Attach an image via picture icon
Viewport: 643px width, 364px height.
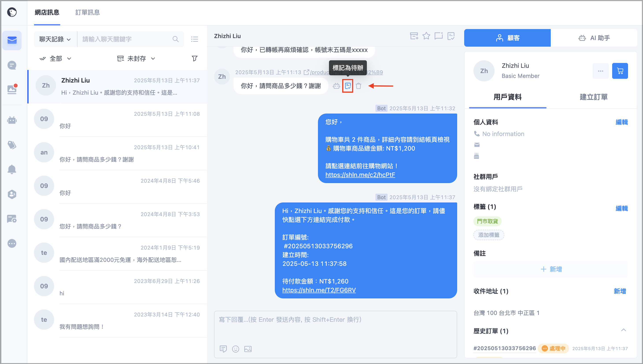(x=248, y=349)
